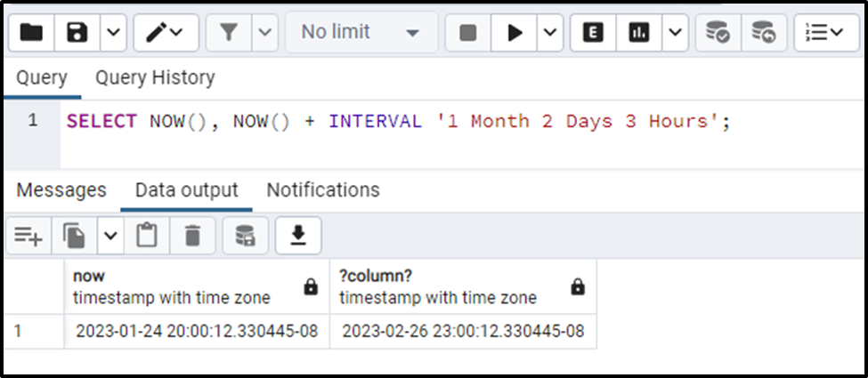The image size is (868, 378).
Task: Open the Notifications tab
Action: pos(323,189)
